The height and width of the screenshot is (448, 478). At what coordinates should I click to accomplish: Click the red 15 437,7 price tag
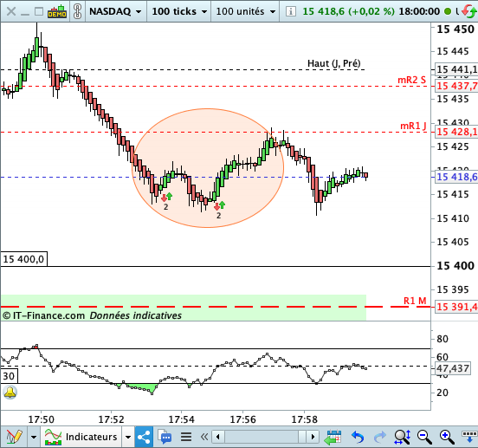456,86
